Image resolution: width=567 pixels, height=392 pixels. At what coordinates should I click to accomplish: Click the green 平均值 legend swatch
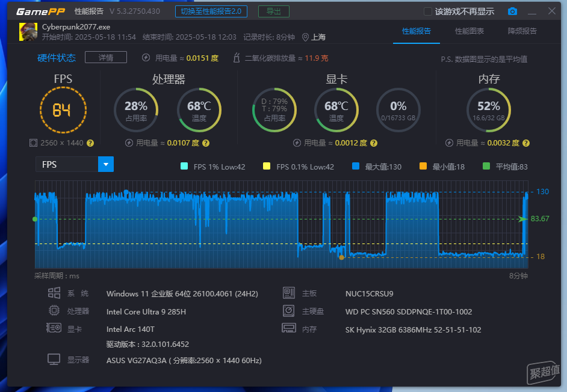(486, 166)
